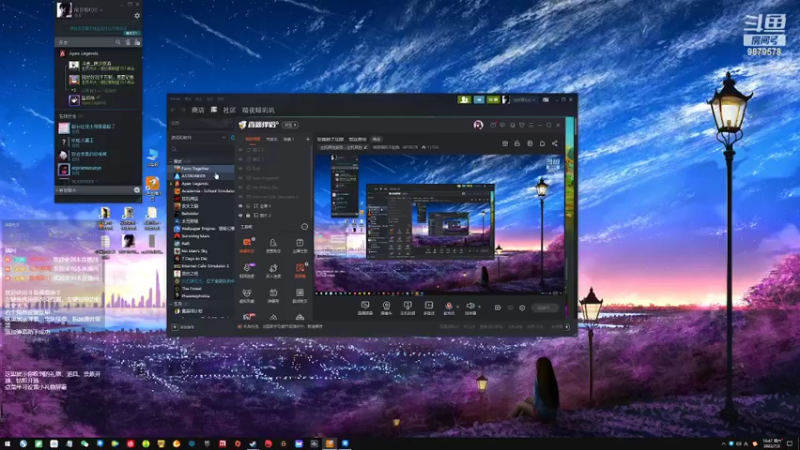
Task: Open chat bubble icon above stream preview
Action: pyautogui.click(x=542, y=144)
